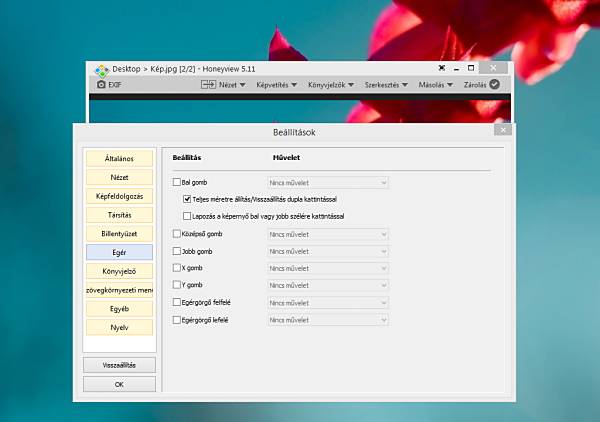Open the X gomb action dropdown

328,269
